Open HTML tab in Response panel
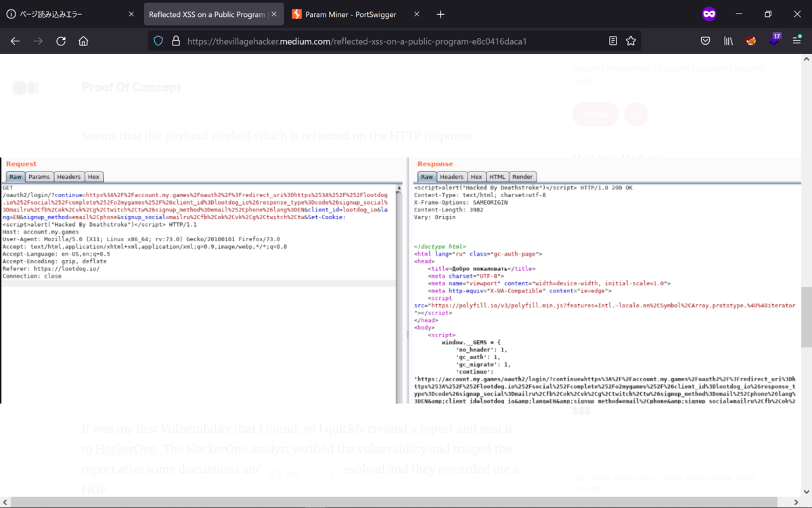 click(497, 177)
